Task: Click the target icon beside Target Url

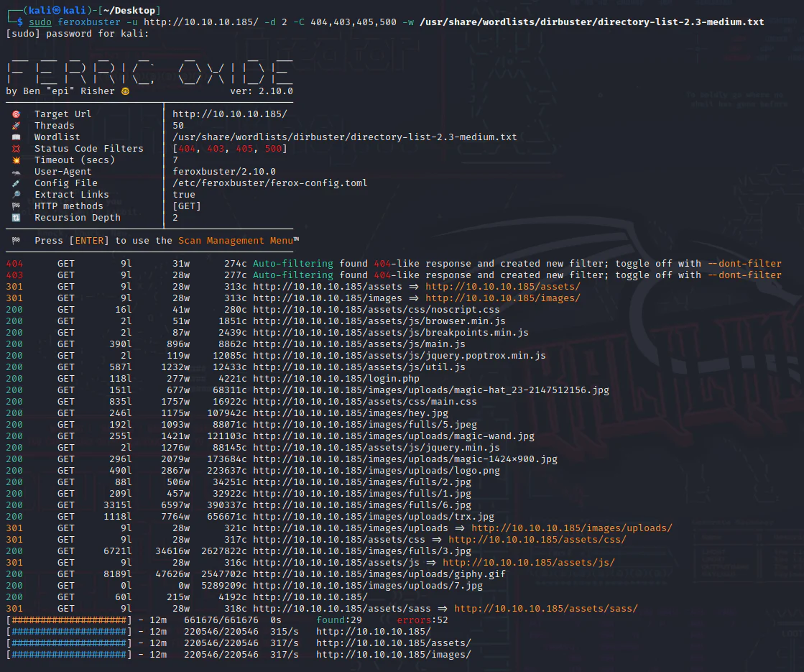Action: (16, 114)
